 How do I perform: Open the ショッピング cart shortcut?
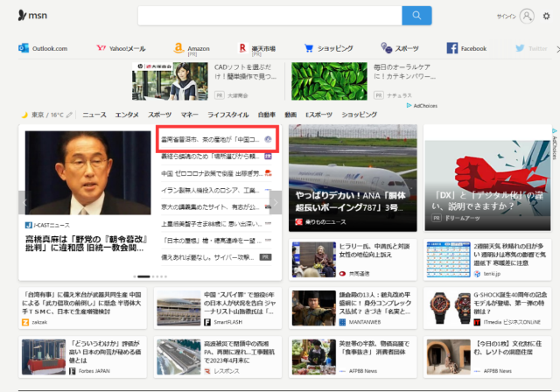(x=328, y=48)
